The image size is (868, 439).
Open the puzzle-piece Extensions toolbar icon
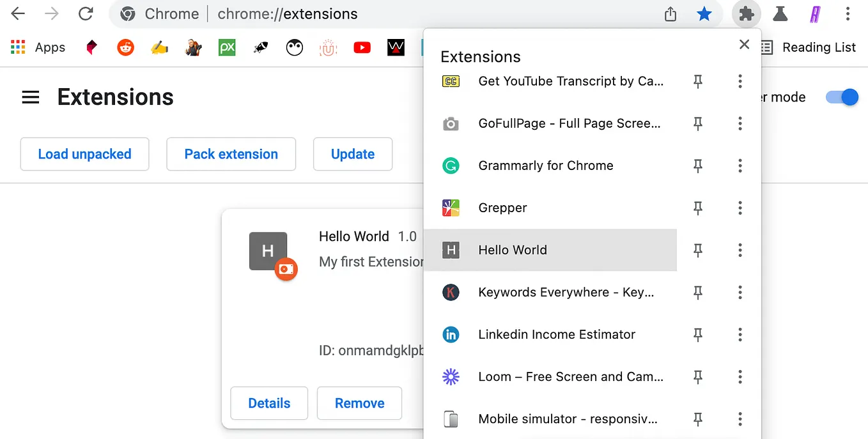746,13
